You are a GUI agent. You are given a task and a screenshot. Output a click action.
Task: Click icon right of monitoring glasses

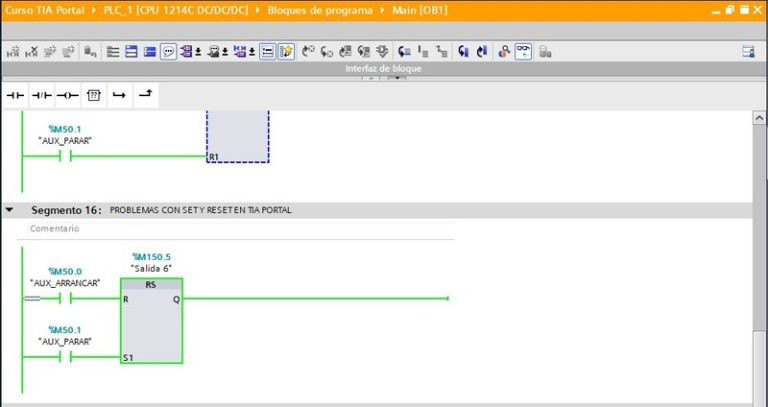pyautogui.click(x=545, y=51)
